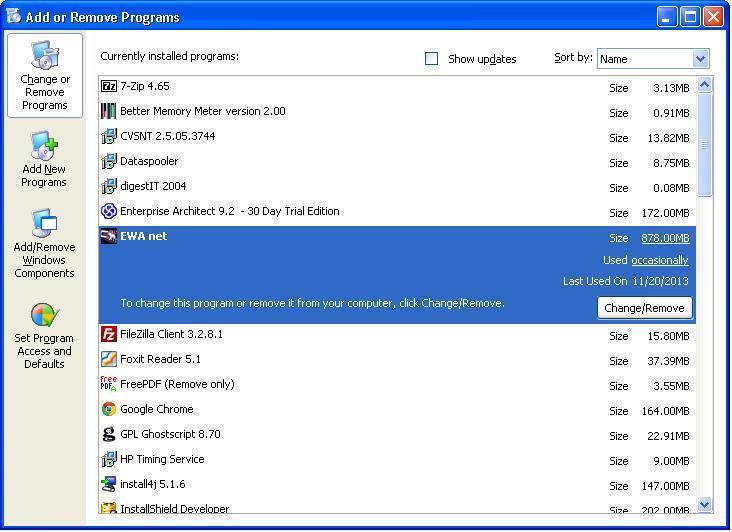The height and width of the screenshot is (532, 732).
Task: Click the Foxit Reader 5.1 icon
Action: [109, 360]
